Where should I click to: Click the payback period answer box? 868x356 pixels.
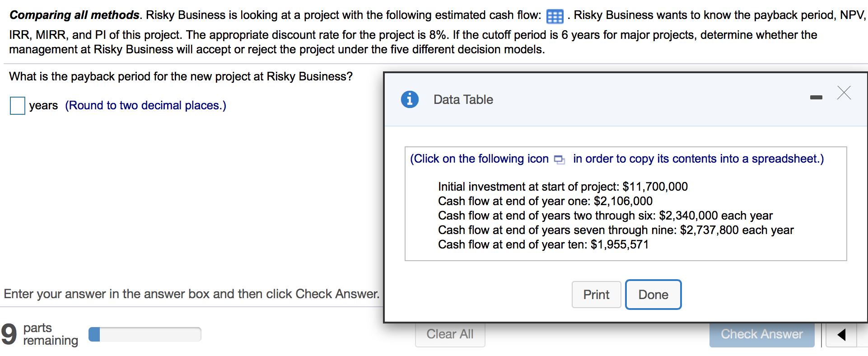click(18, 106)
